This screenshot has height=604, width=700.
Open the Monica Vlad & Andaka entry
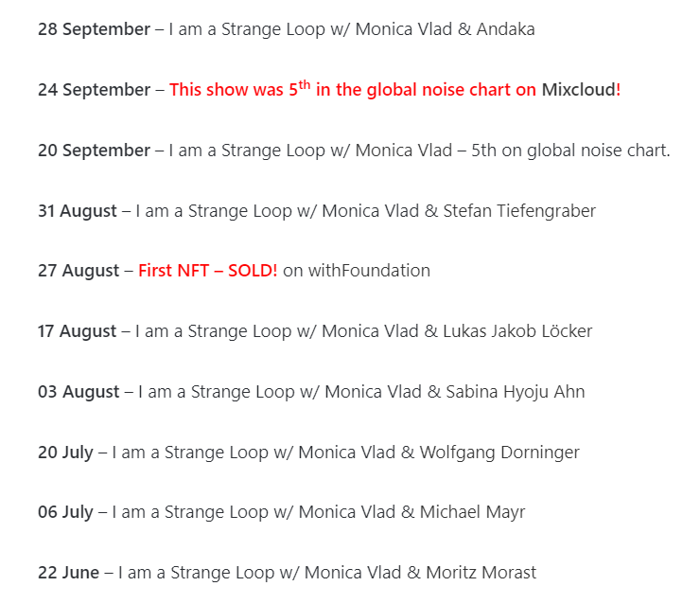click(x=351, y=29)
